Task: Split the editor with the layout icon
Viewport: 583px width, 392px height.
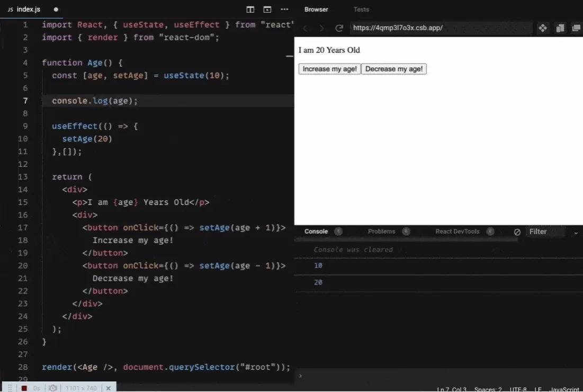Action: point(250,10)
